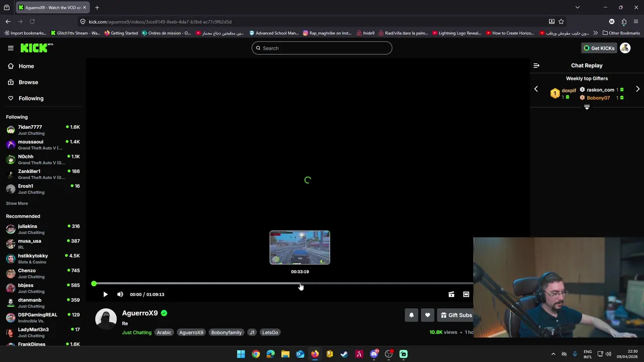Viewport: 644px width, 362px height.
Task: Seek the video progress bar to 00:33:19
Action: tap(300, 284)
